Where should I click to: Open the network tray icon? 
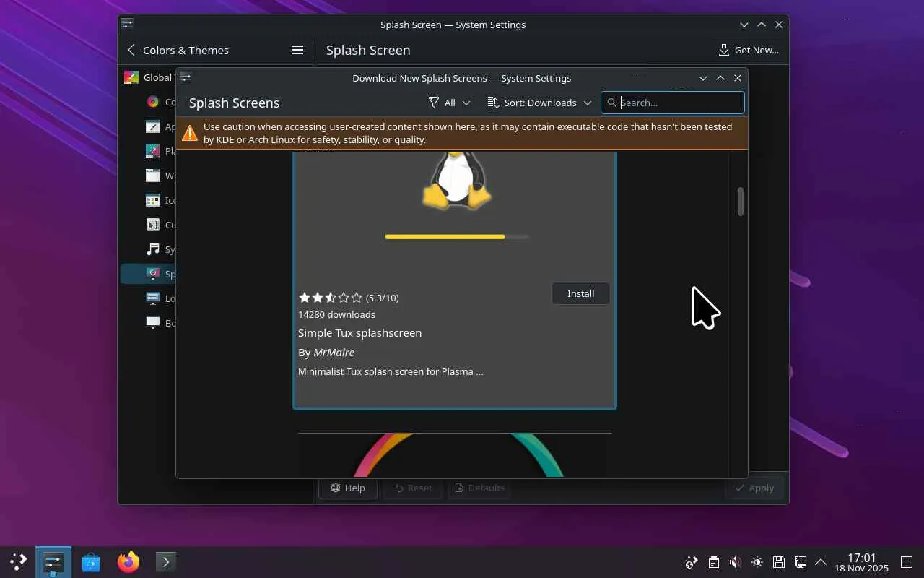tap(800, 562)
